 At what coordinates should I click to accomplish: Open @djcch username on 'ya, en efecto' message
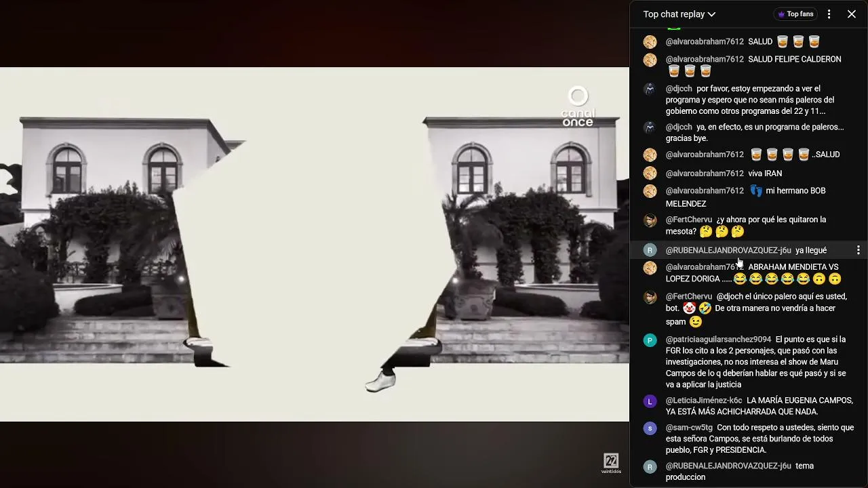tap(679, 127)
